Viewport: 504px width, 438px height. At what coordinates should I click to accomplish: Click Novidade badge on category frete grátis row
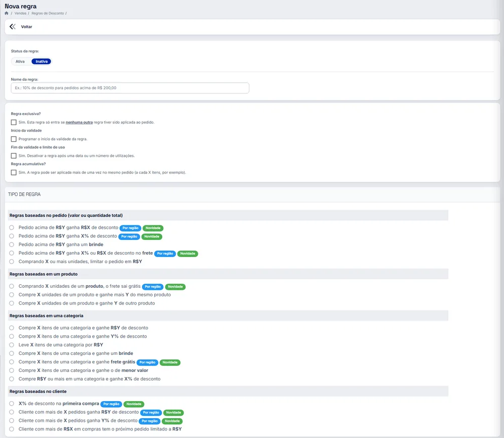click(x=170, y=362)
